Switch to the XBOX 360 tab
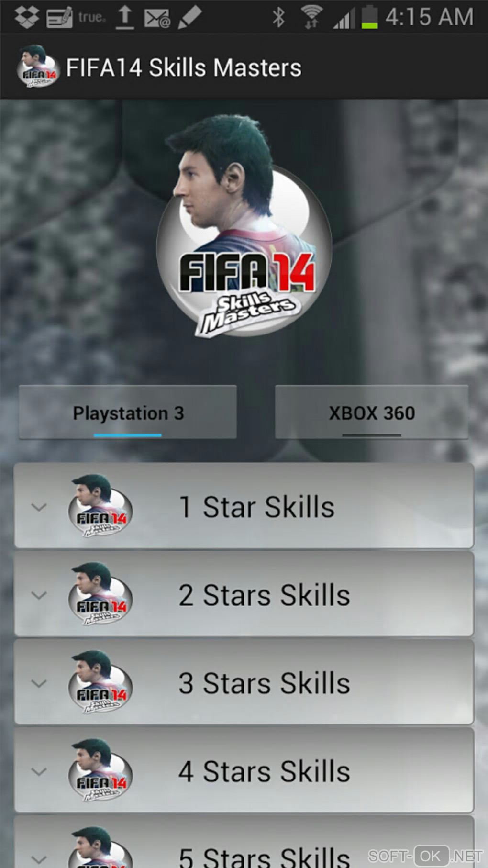This screenshot has width=488, height=868. click(x=372, y=412)
